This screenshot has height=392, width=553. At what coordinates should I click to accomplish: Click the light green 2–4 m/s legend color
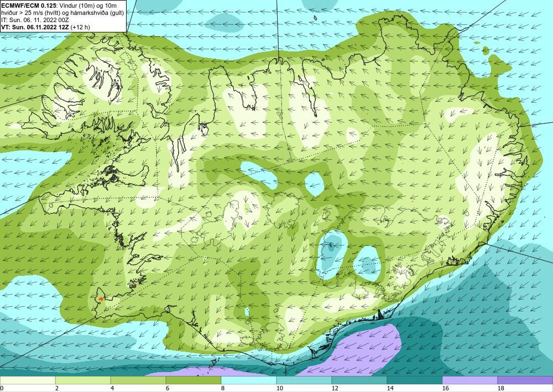[83, 380]
